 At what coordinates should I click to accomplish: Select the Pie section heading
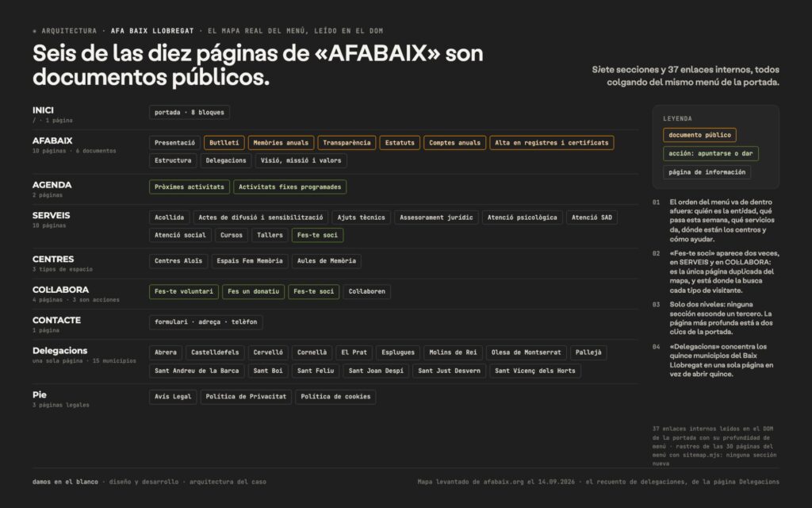40,395
